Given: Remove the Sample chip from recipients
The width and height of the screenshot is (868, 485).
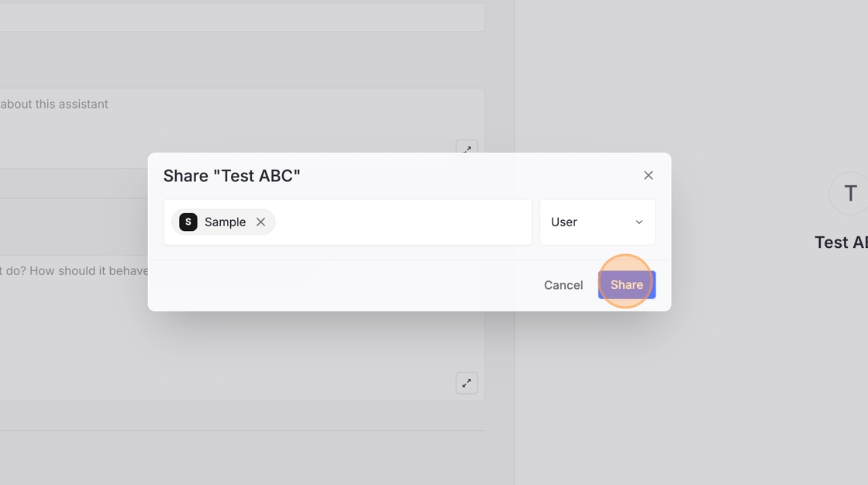Looking at the screenshot, I should pos(261,222).
